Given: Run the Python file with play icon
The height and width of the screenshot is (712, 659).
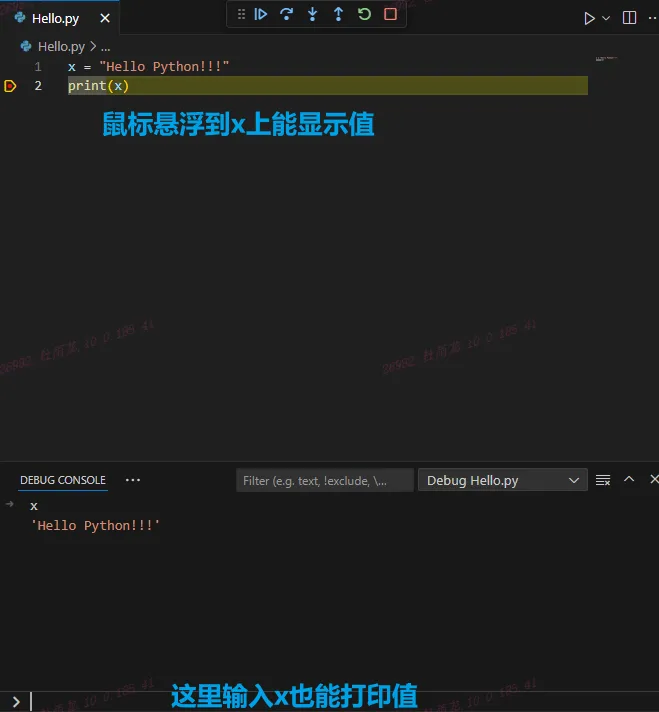Looking at the screenshot, I should pyautogui.click(x=589, y=18).
